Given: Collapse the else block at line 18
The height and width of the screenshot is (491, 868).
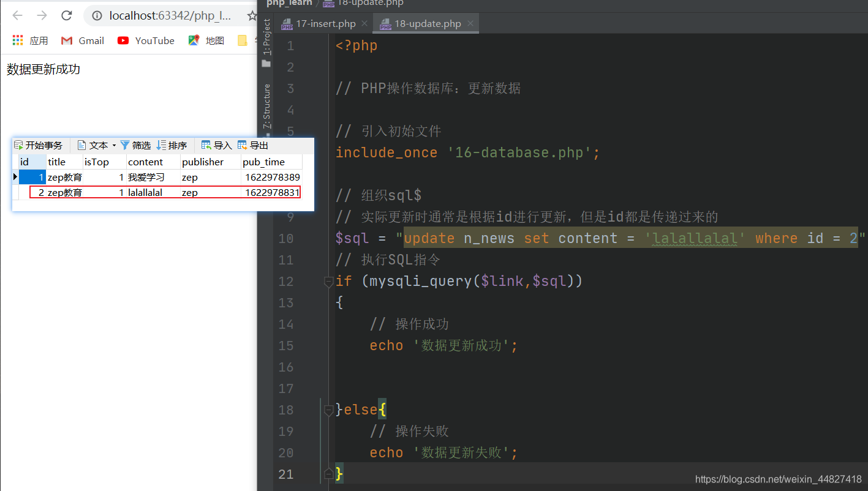Looking at the screenshot, I should (329, 410).
